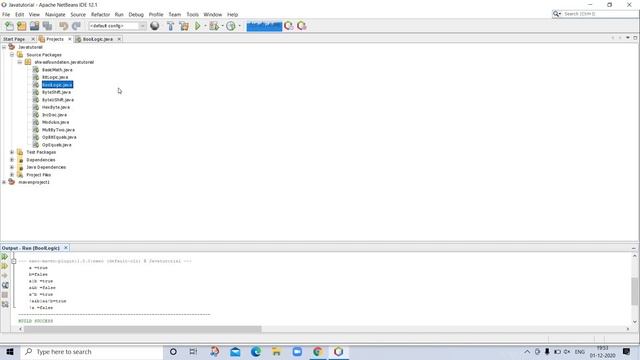Click Windows taskbar search box
Screen dimensions: 640x360
click(x=91, y=352)
